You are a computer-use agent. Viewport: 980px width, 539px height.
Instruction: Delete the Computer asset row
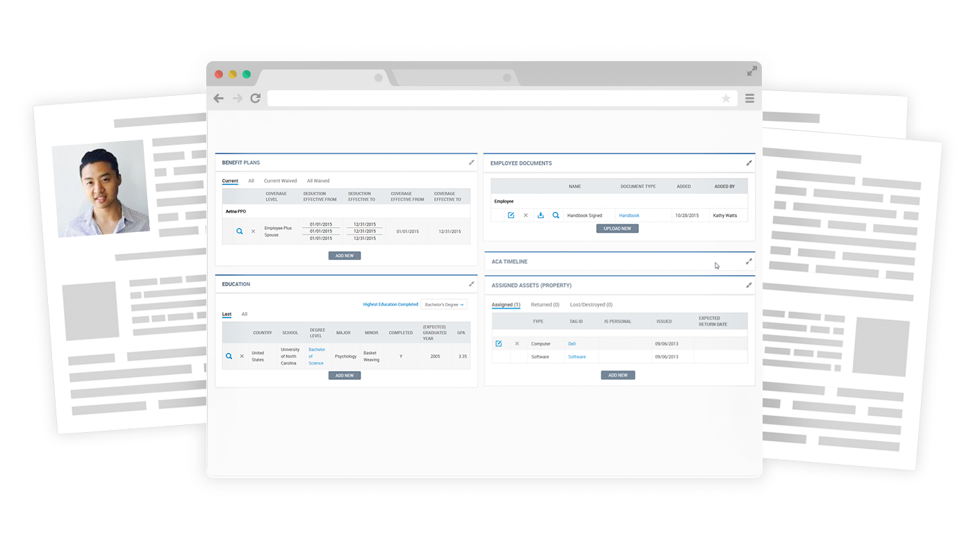tap(517, 344)
